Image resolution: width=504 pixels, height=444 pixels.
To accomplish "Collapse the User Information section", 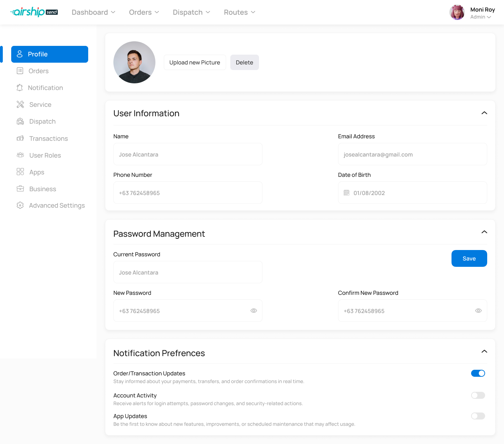I will (484, 113).
